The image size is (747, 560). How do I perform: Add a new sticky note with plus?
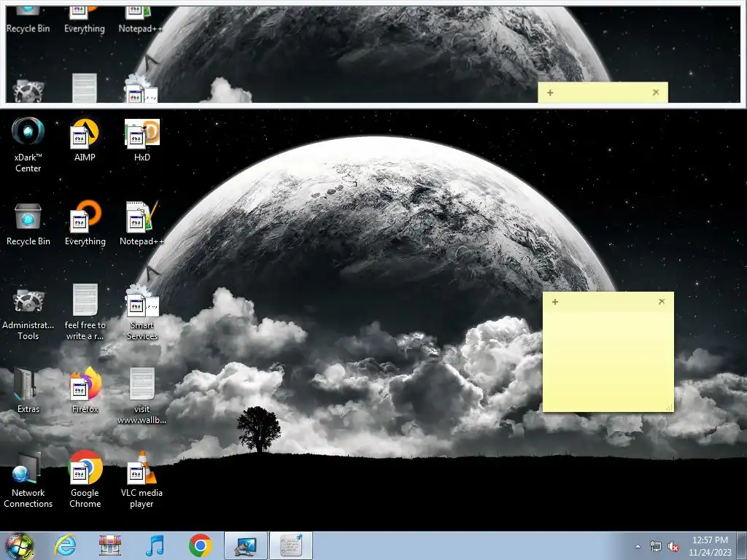click(555, 301)
